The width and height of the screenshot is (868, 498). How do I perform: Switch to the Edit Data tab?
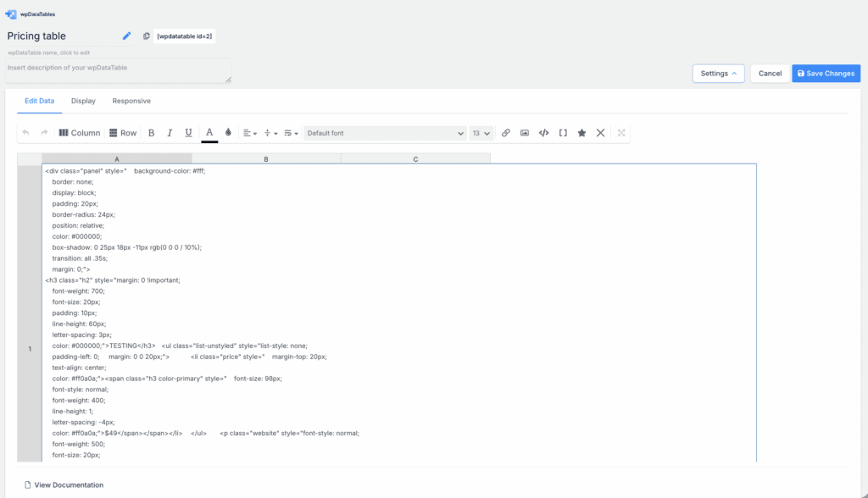[39, 101]
